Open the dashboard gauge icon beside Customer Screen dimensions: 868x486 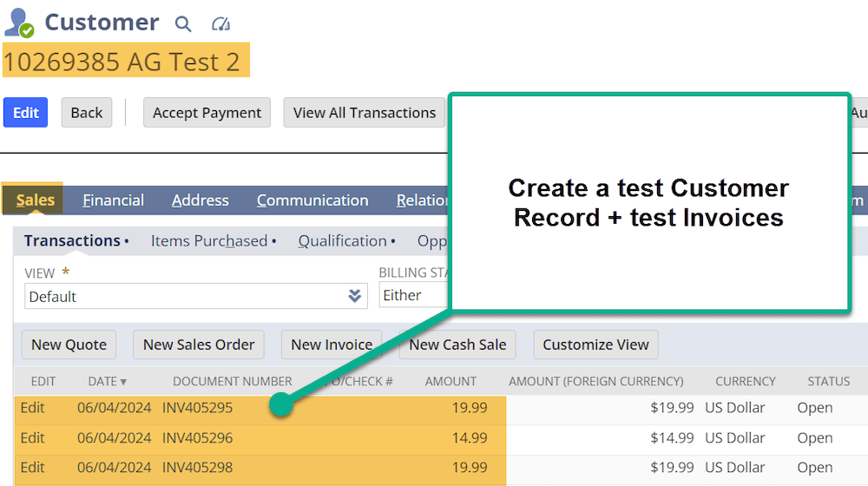click(x=220, y=23)
